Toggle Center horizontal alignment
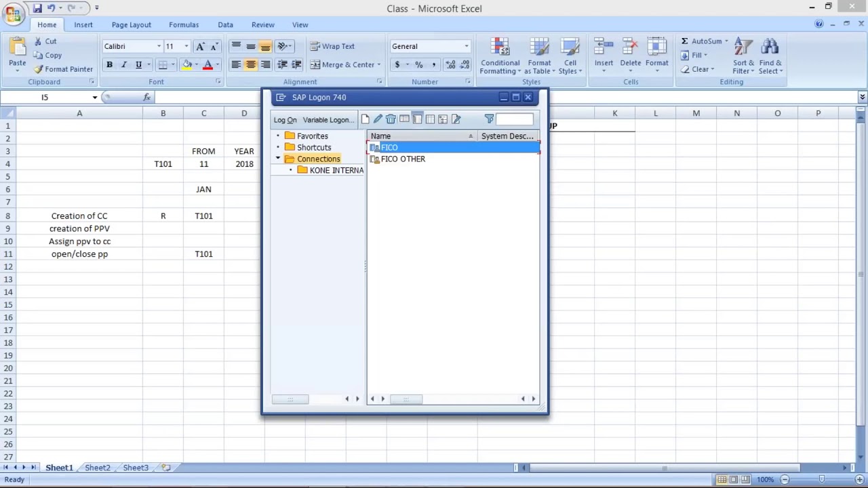This screenshot has width=868, height=488. [x=251, y=64]
